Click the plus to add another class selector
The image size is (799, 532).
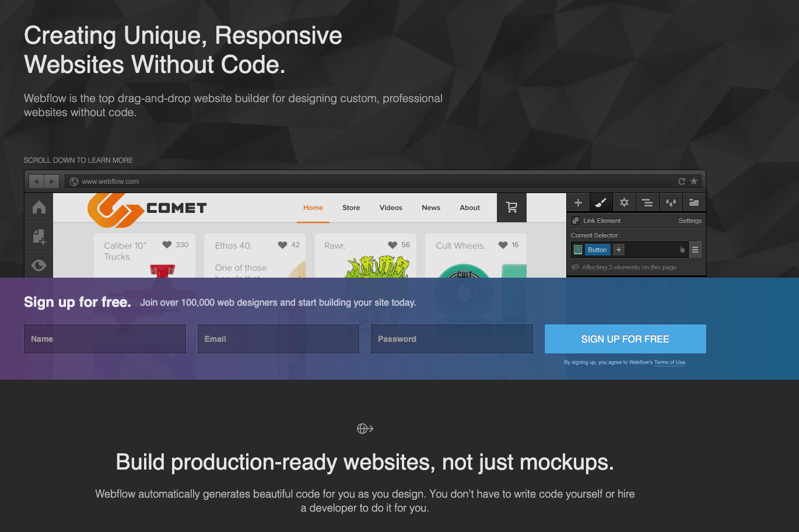(618, 249)
